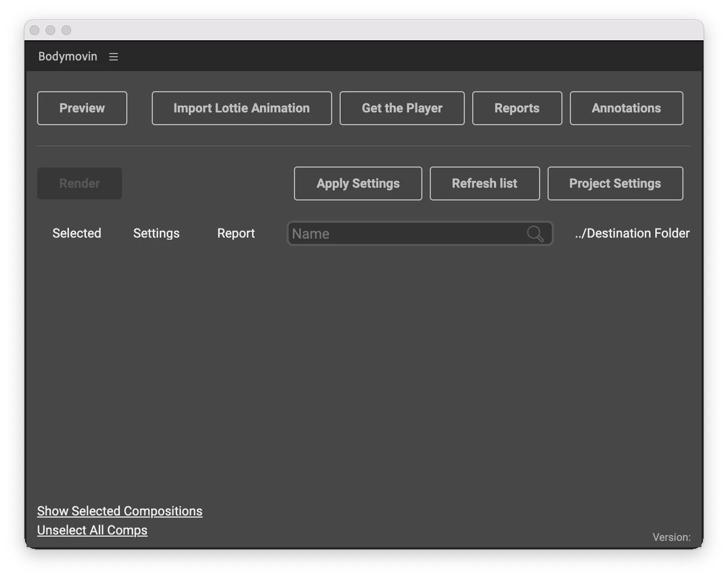728x578 pixels.
Task: Select the Bodymovin panel title tab
Action: [x=68, y=56]
